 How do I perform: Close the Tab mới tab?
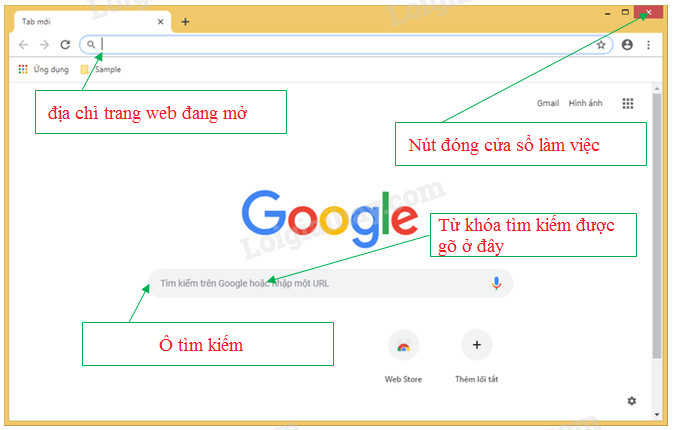coord(160,21)
